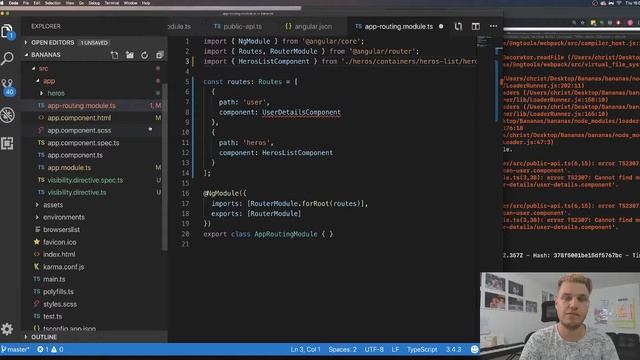
Task: Click UTF-8 encoding in status bar
Action: click(x=374, y=349)
